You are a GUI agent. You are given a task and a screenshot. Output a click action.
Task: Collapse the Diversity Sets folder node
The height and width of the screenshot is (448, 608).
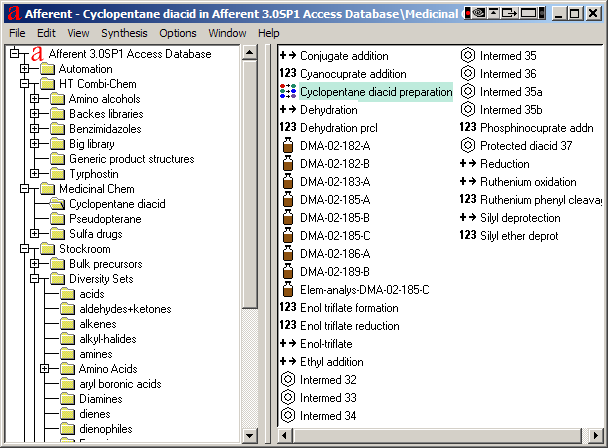click(35, 279)
